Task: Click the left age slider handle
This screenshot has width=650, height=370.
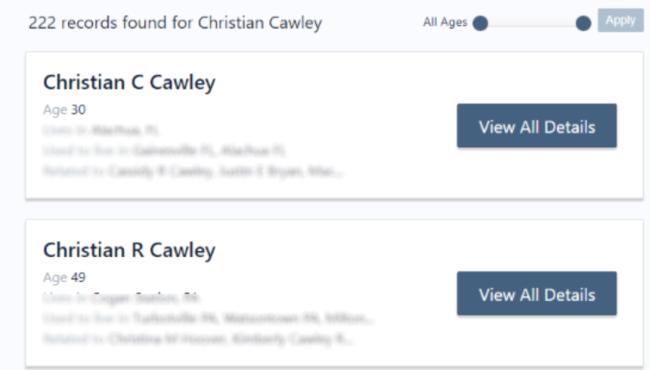Action: (x=480, y=23)
